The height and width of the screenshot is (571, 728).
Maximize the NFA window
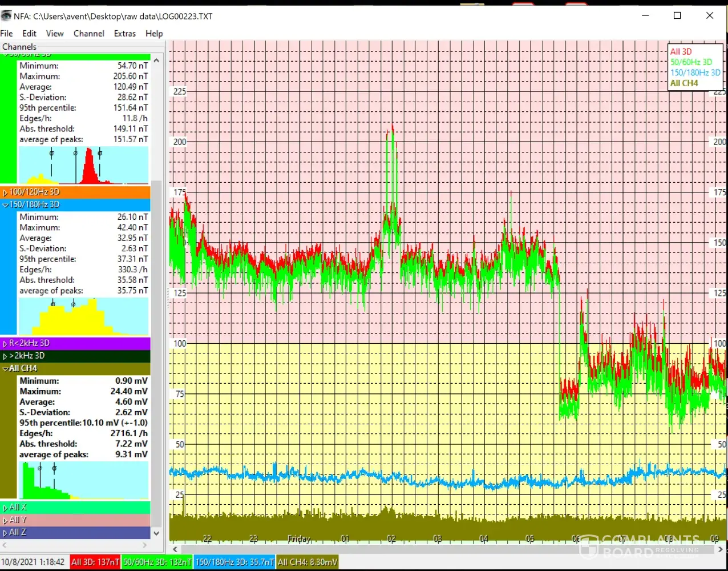tap(677, 16)
